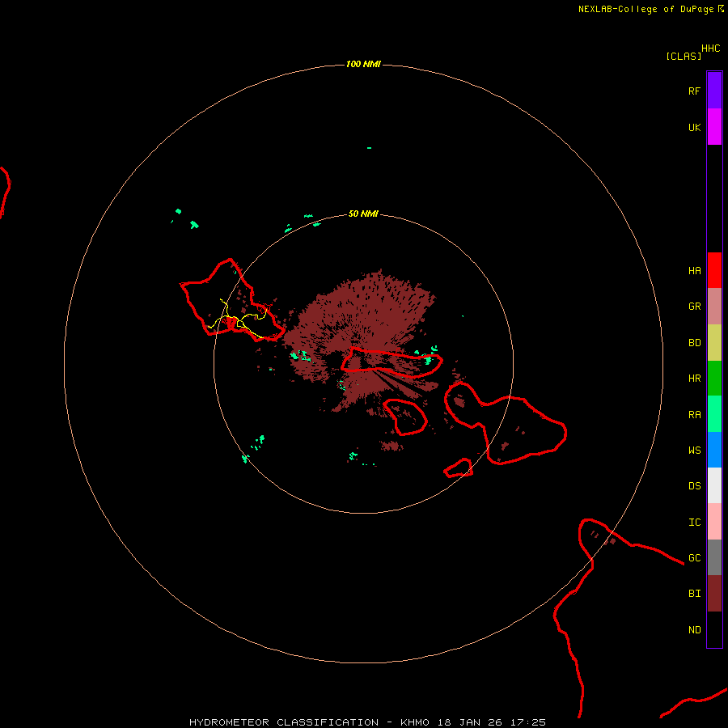Click the GR legend label

click(694, 307)
